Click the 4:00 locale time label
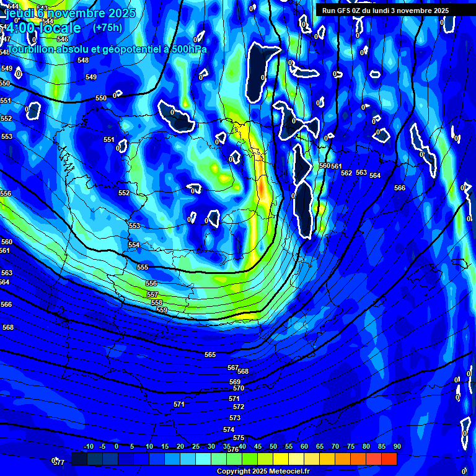 point(44,29)
